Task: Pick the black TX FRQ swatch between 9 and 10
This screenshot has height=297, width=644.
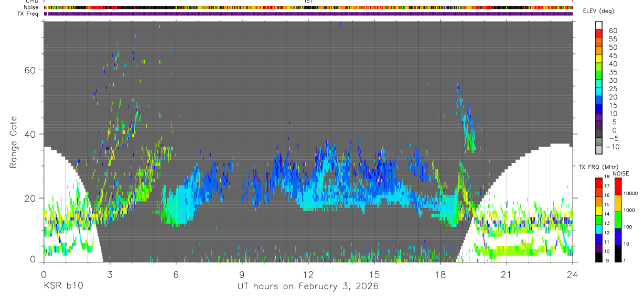Action: tap(599, 257)
